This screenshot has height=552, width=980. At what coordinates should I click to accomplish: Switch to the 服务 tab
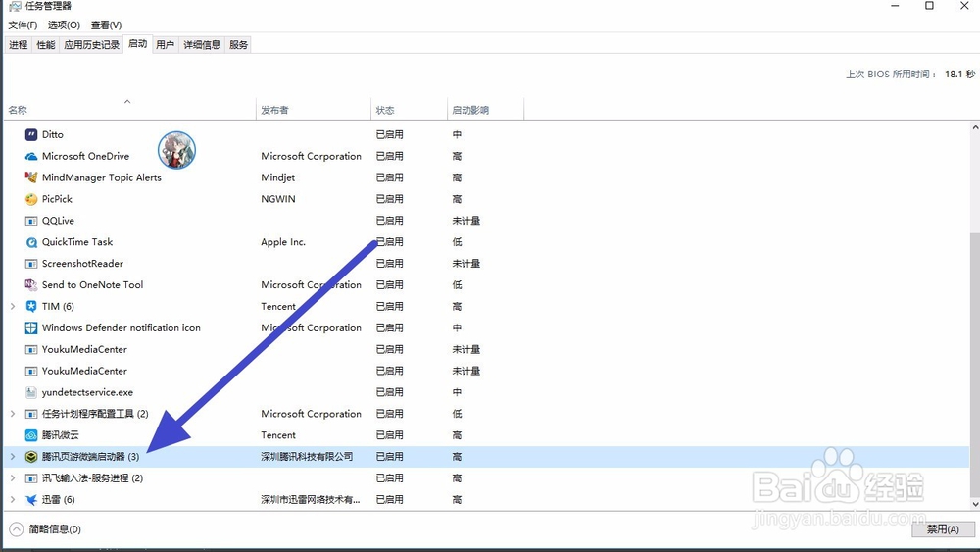point(239,45)
